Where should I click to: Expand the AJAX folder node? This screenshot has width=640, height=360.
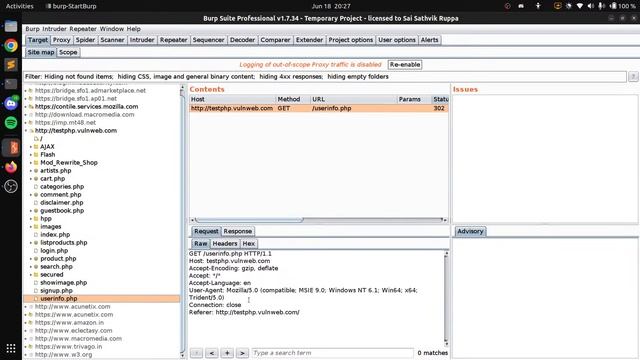31,147
